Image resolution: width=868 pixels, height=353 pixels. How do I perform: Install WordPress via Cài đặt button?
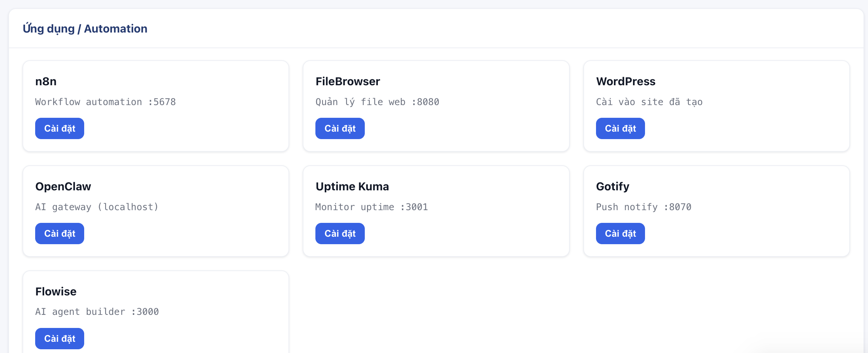tap(620, 128)
